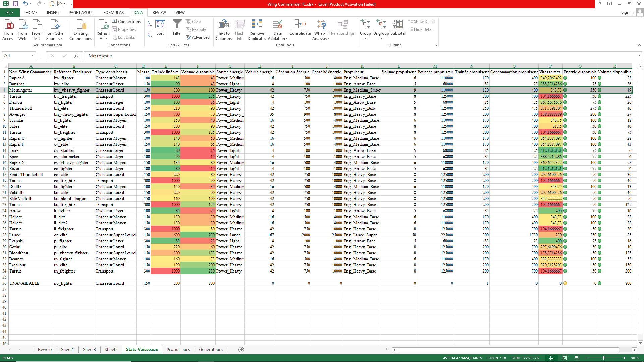
Task: Switch to the Propulseurs sheet tab
Action: (178, 349)
